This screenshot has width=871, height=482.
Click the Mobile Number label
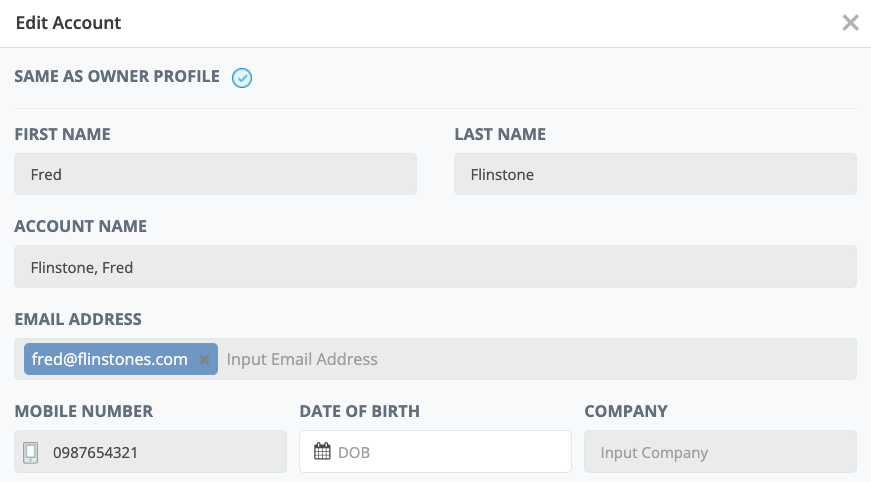click(x=84, y=412)
